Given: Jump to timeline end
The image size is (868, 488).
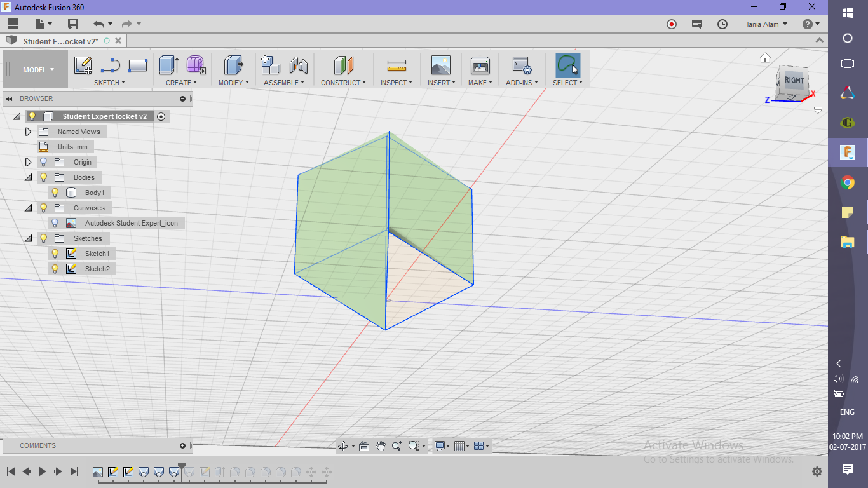Looking at the screenshot, I should click(x=74, y=471).
